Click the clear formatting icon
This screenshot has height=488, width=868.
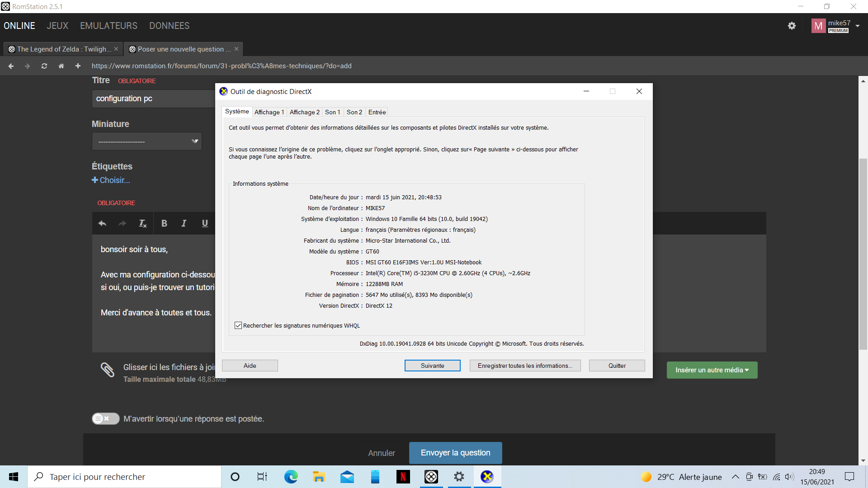[x=142, y=223]
